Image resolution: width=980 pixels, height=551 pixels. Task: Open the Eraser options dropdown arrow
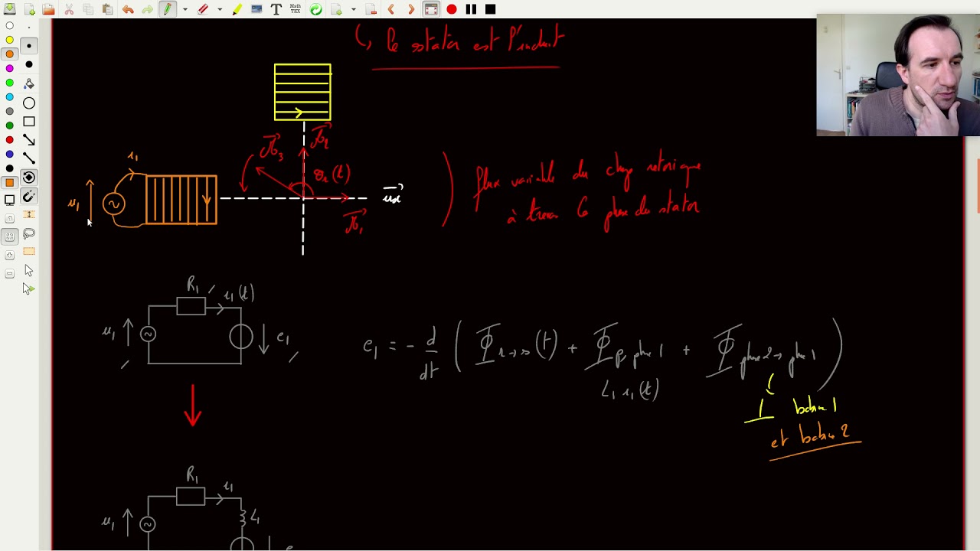coord(220,10)
